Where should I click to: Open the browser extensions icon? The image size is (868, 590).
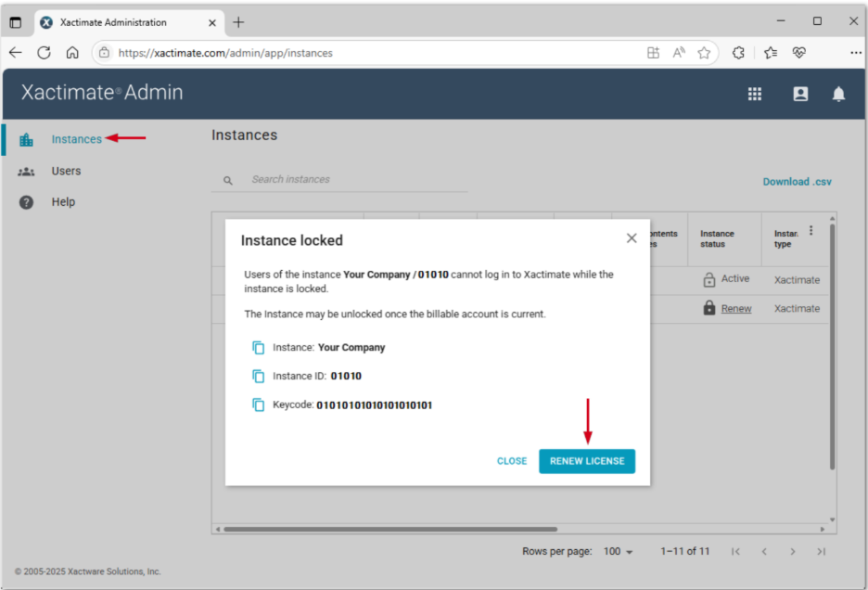point(738,53)
